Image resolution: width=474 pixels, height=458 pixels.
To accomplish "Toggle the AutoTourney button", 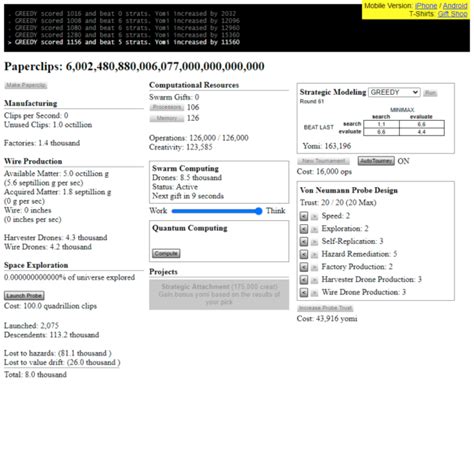I will tap(376, 161).
